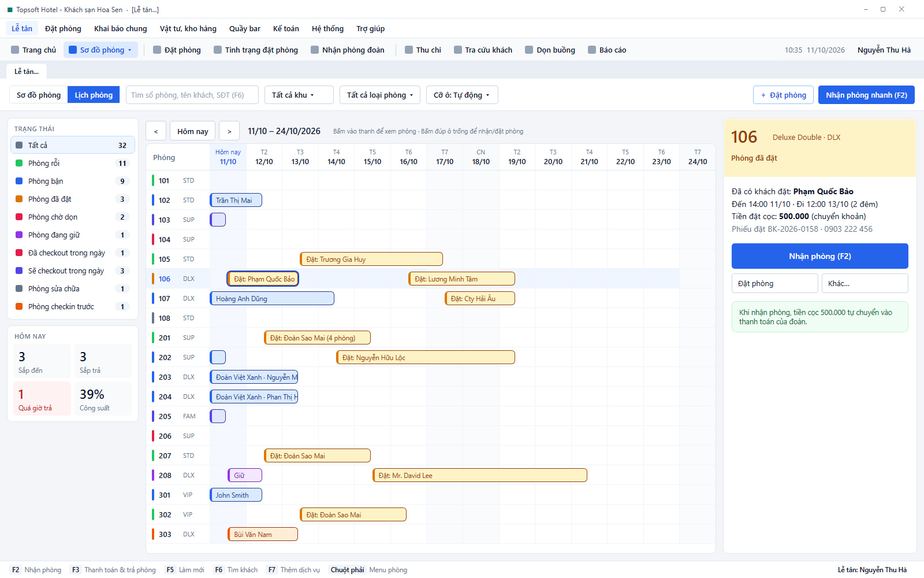Go to next date range arrow
924x578 pixels.
point(229,131)
